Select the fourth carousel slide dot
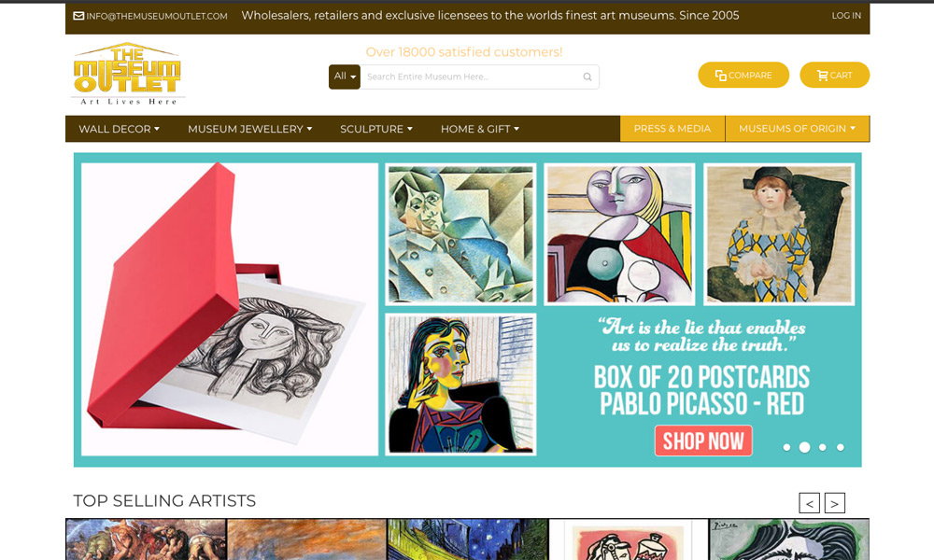The width and height of the screenshot is (934, 560). pyautogui.click(x=841, y=447)
